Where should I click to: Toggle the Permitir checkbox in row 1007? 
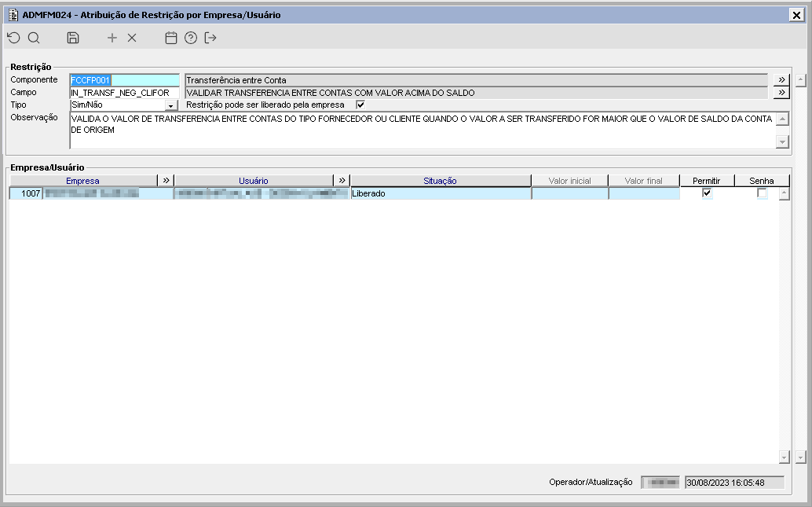pyautogui.click(x=707, y=193)
